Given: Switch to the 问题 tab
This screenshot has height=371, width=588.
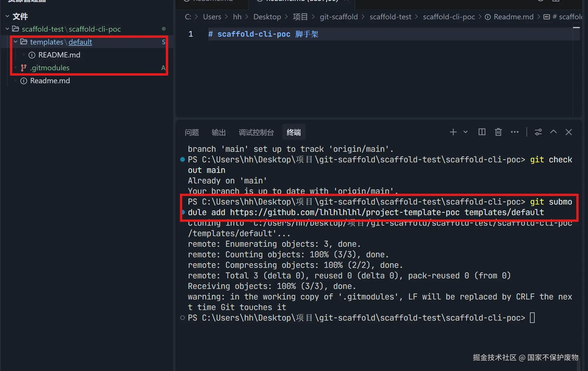Looking at the screenshot, I should (192, 132).
